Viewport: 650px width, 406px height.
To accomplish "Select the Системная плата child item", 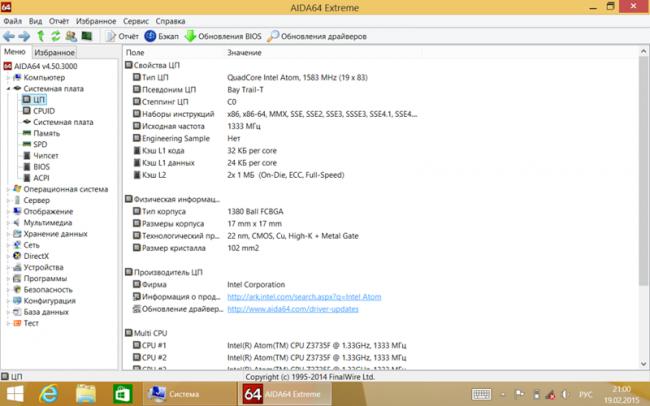I will (58, 122).
